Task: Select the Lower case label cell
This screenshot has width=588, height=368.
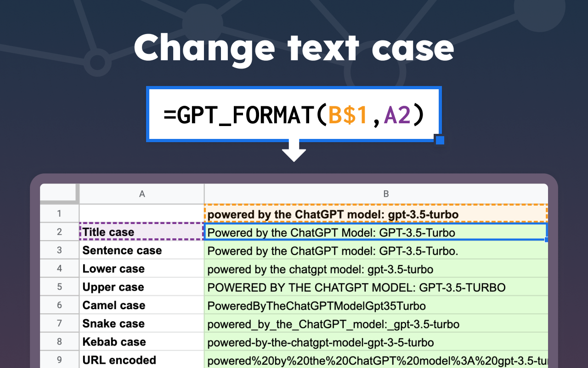Action: click(141, 269)
